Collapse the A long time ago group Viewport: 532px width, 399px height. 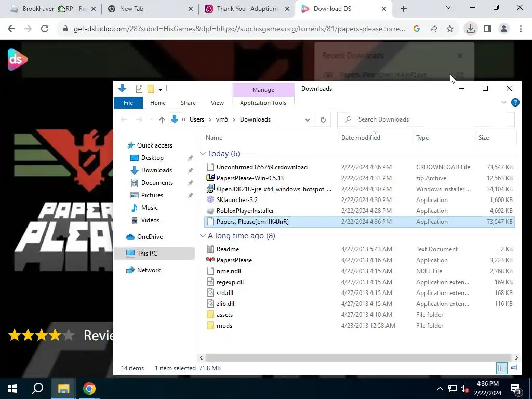pos(203,236)
